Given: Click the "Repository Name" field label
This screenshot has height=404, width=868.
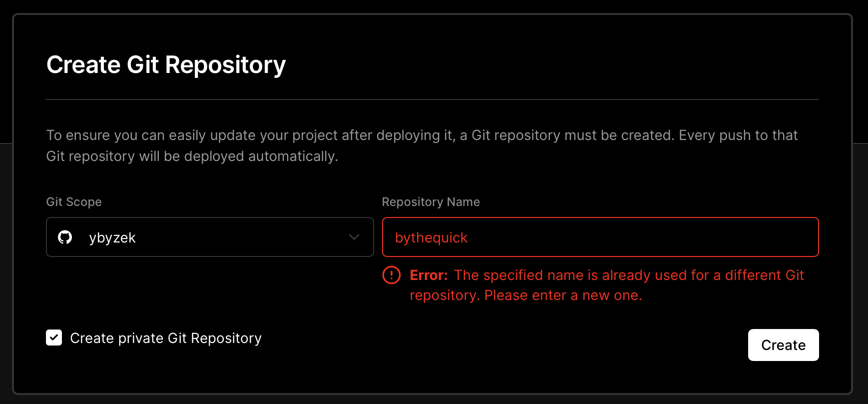Looking at the screenshot, I should point(431,202).
